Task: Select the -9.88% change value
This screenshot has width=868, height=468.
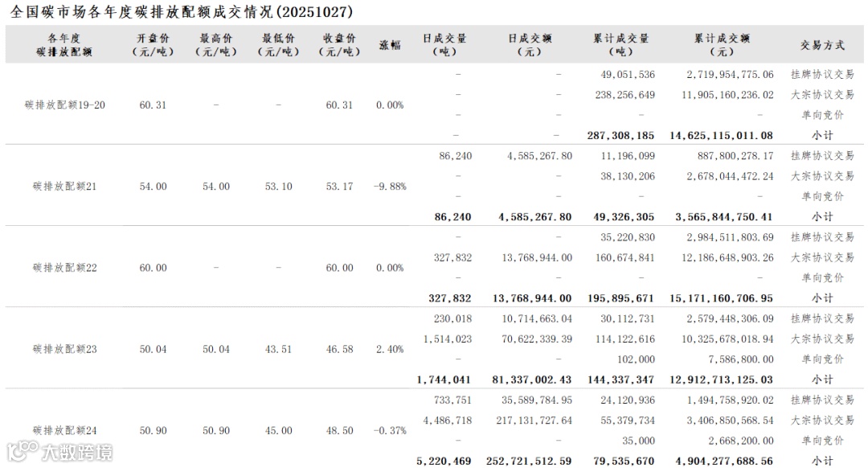Action: [390, 186]
